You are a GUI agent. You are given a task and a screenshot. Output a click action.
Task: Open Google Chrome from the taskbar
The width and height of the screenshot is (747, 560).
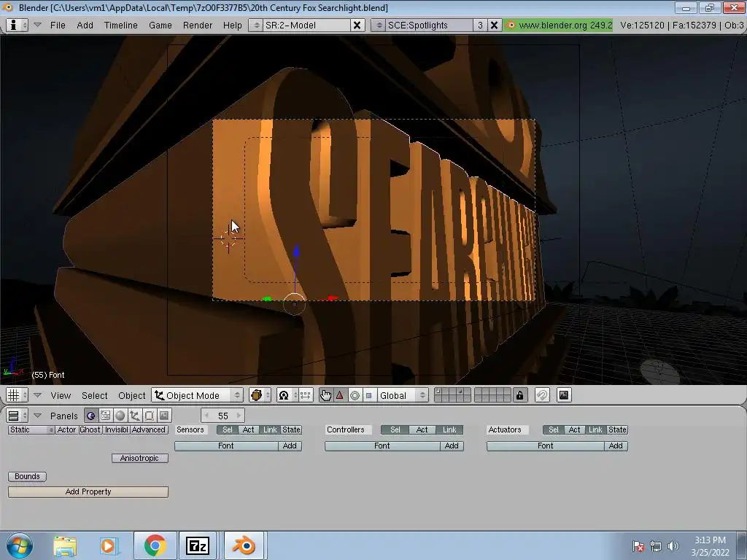coord(155,545)
